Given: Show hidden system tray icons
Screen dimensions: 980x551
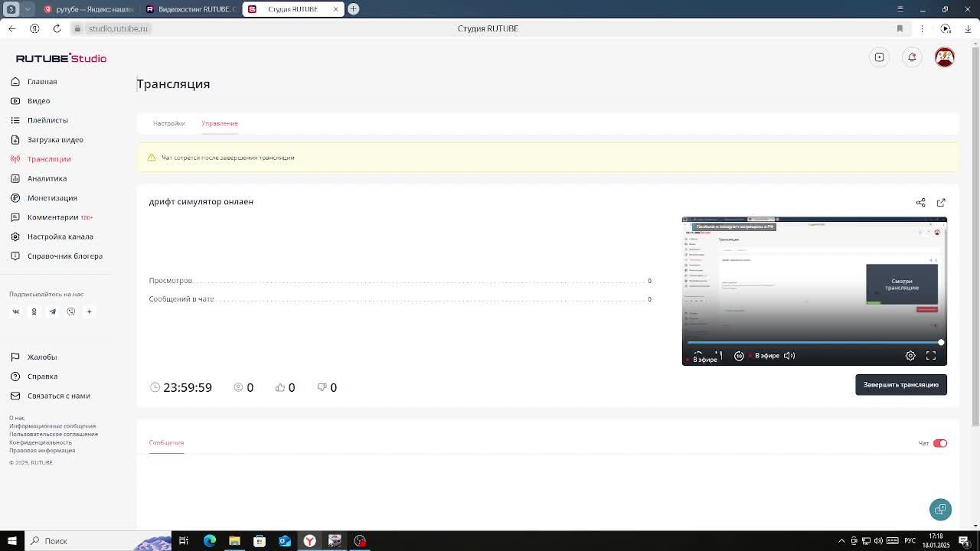Looking at the screenshot, I should point(841,541).
